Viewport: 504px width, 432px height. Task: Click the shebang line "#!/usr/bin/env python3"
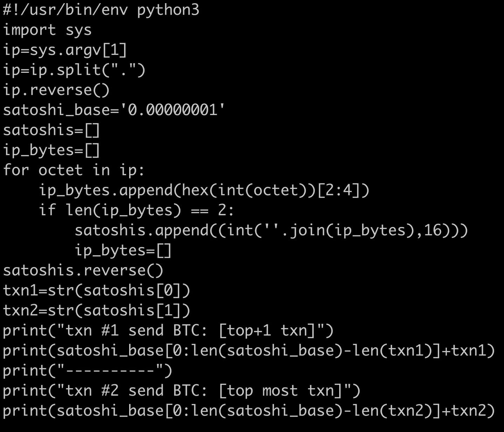(x=101, y=10)
